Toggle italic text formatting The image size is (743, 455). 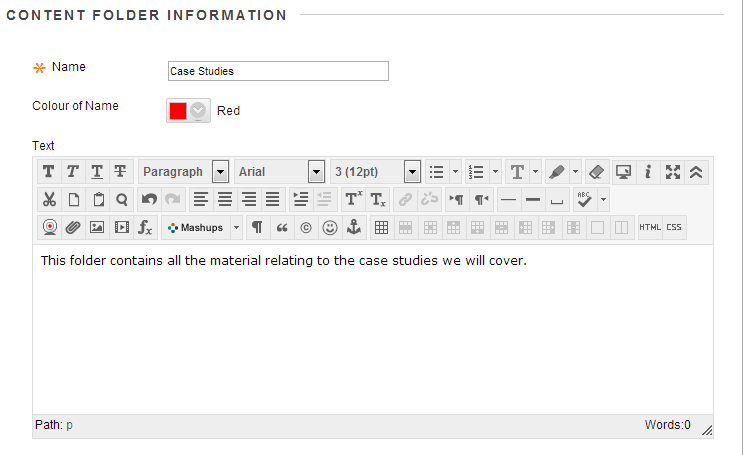tap(72, 172)
